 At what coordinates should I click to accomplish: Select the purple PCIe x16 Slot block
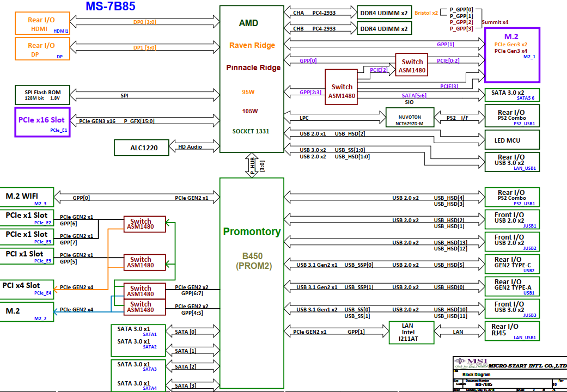42,122
